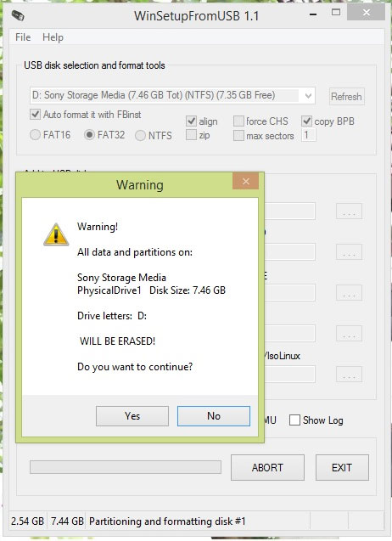Click the max sectors value field
392x541 pixels.
click(309, 135)
